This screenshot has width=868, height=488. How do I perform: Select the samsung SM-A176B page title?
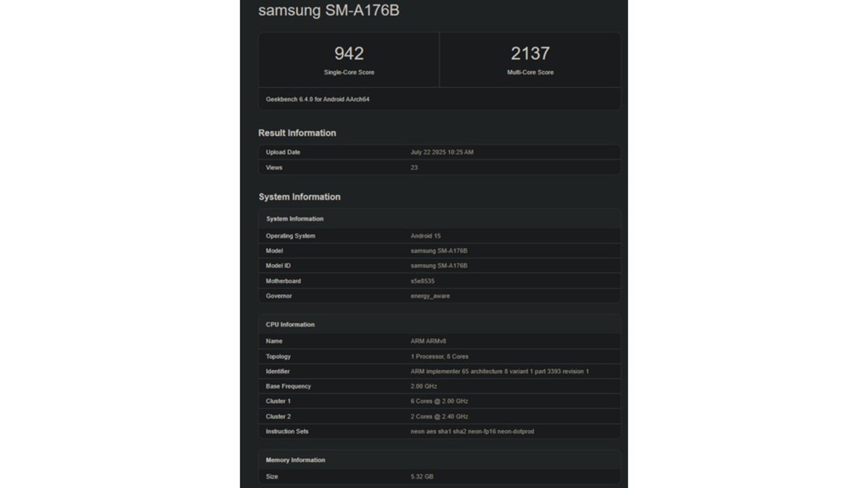[x=328, y=11]
